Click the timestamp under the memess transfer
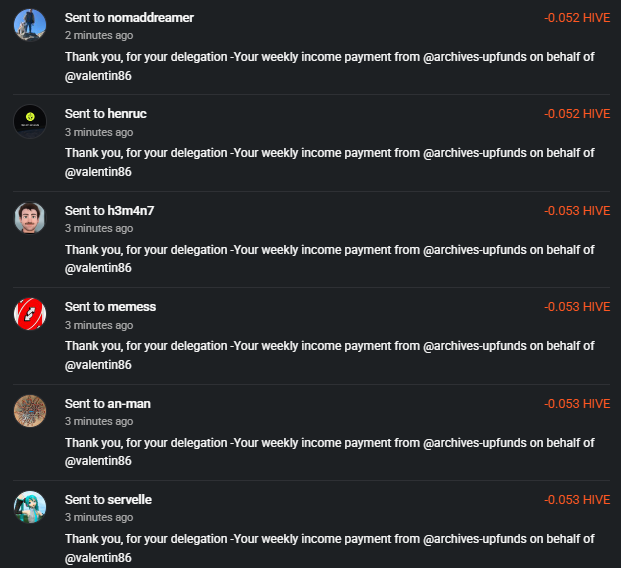 pos(99,325)
